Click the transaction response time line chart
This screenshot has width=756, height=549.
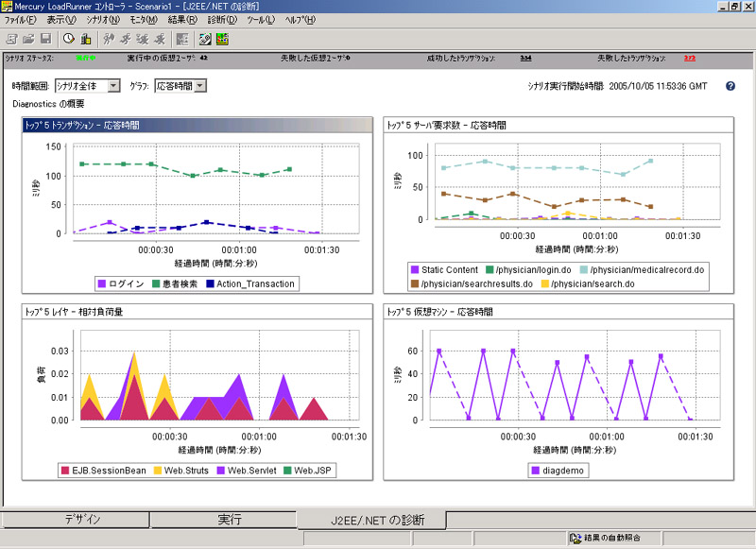click(216, 190)
